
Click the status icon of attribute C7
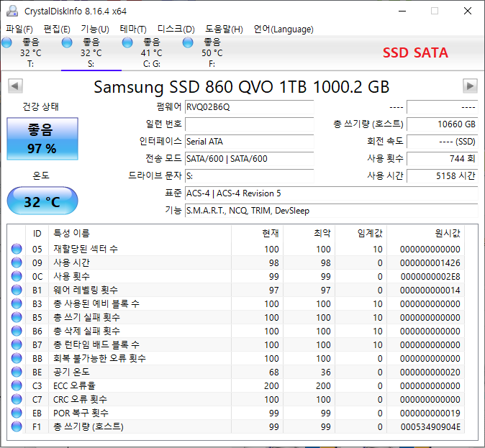click(x=17, y=399)
